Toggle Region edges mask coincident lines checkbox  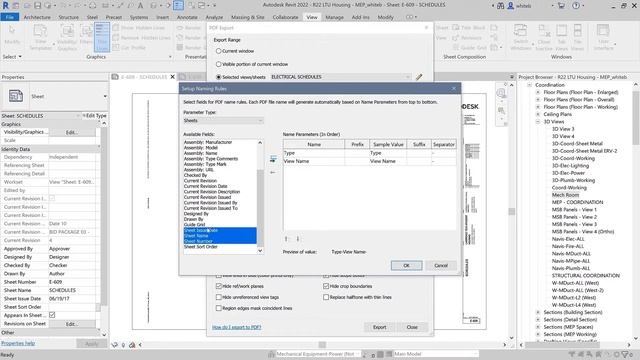coord(219,308)
